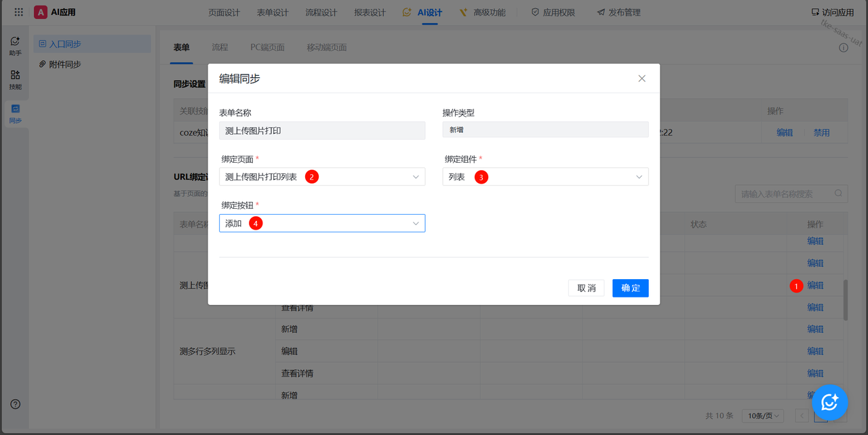Open the 10条/页 page size selector
Image resolution: width=868 pixels, height=435 pixels.
[x=762, y=416]
